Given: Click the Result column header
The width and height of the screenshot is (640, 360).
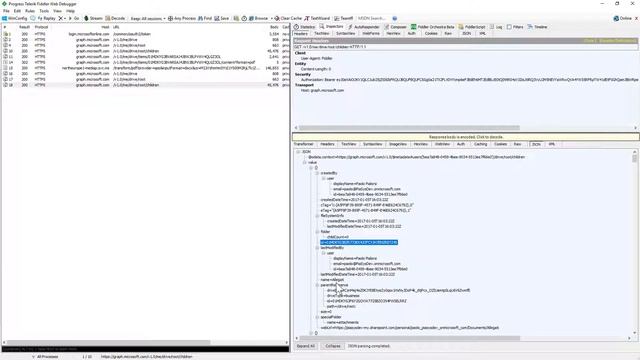Looking at the screenshot, I should (24, 27).
